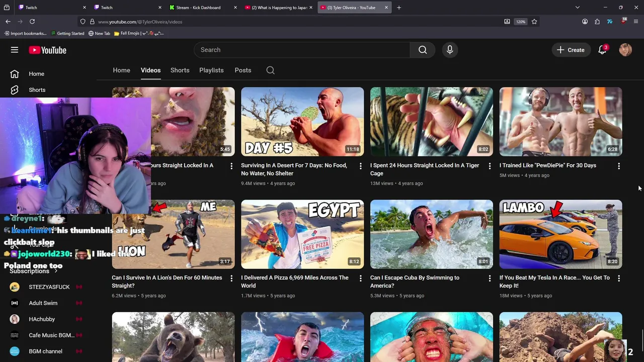
Task: Open the Posts channel tab
Action: coord(243,70)
